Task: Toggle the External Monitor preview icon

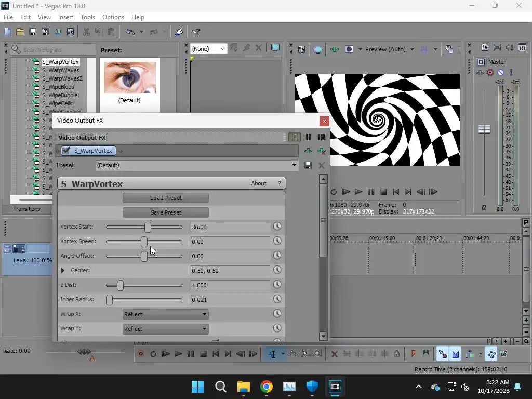Action: pos(318,49)
